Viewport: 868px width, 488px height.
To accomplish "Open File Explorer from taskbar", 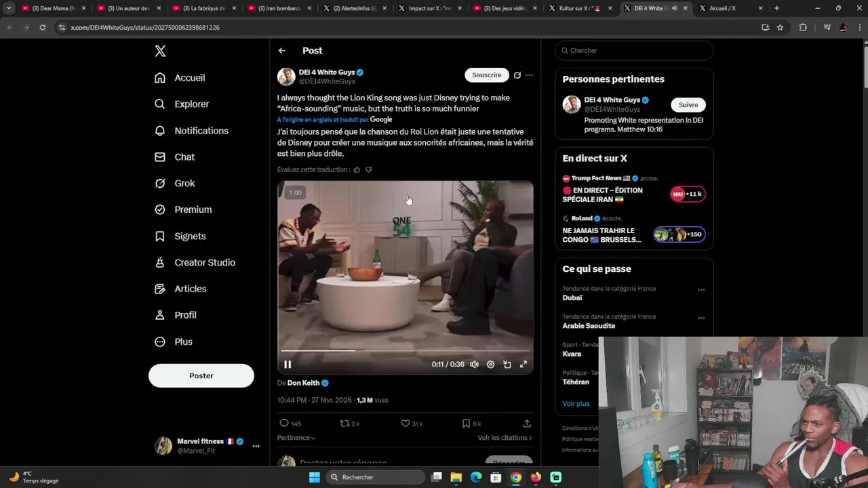I will [456, 477].
